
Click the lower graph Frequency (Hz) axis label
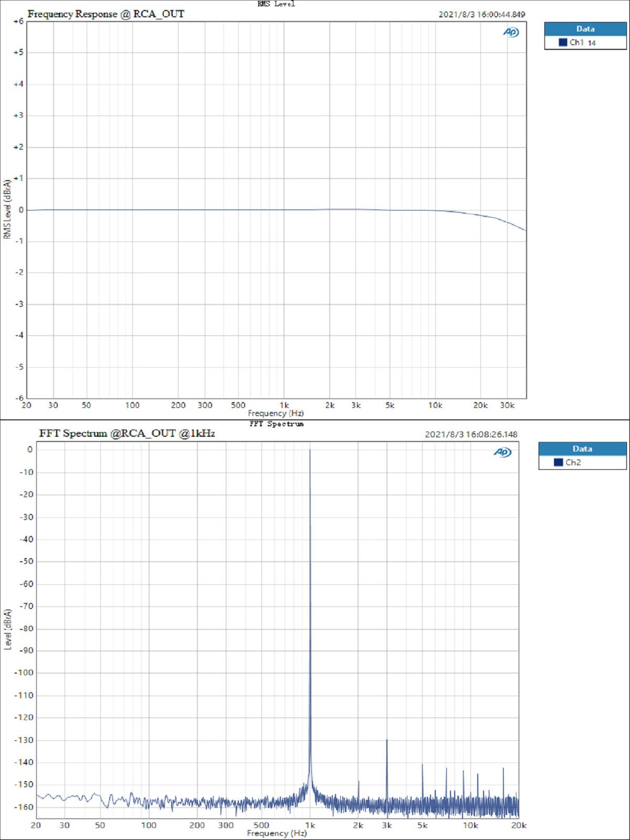click(x=277, y=833)
